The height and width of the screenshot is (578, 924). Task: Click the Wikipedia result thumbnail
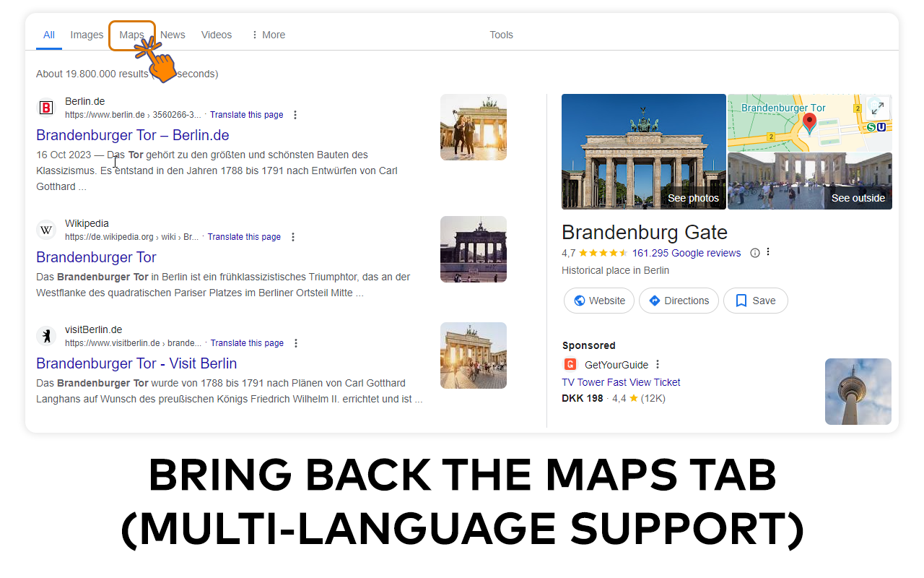click(474, 249)
